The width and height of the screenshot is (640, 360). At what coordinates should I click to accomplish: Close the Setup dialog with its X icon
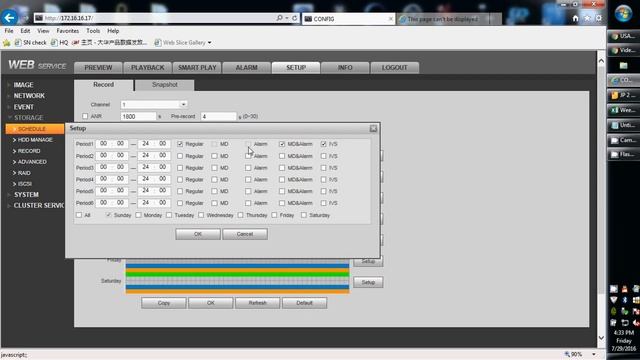coord(373,129)
